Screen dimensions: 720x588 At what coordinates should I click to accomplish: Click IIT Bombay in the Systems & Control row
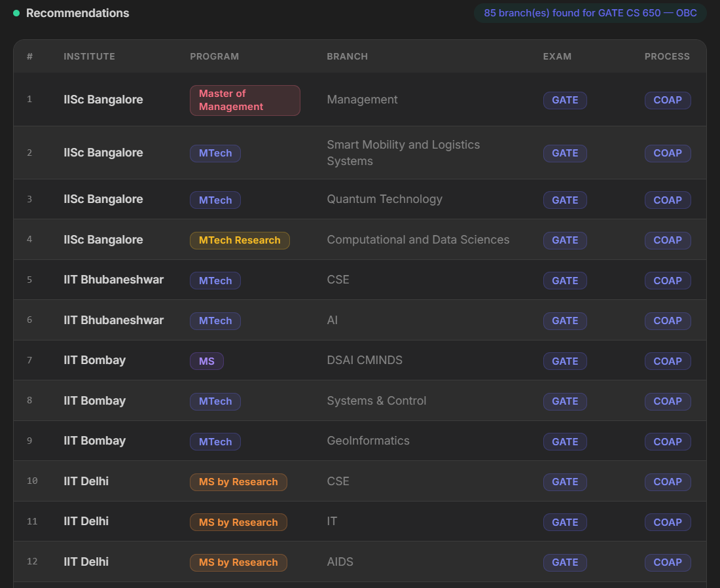pos(95,401)
